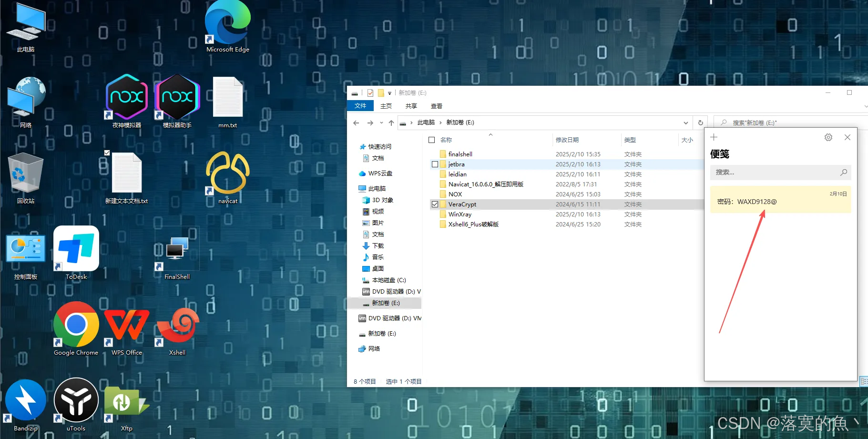This screenshot has height=439, width=868.
Task: Launch the uTools shortcut
Action: pos(76,405)
